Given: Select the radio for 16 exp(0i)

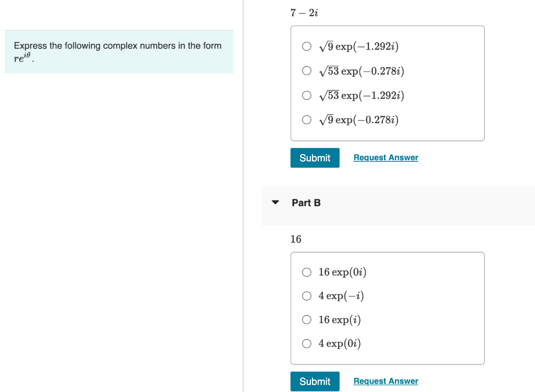Looking at the screenshot, I should pos(307,272).
